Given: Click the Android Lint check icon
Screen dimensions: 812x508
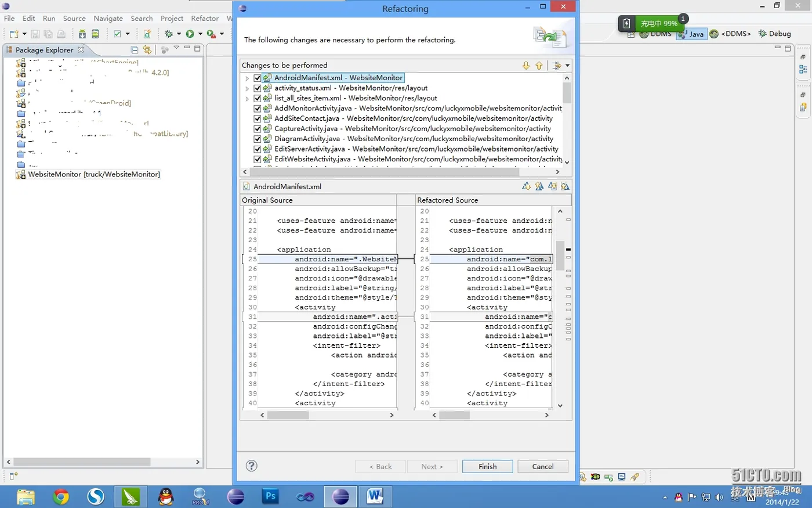Looking at the screenshot, I should click(x=117, y=34).
